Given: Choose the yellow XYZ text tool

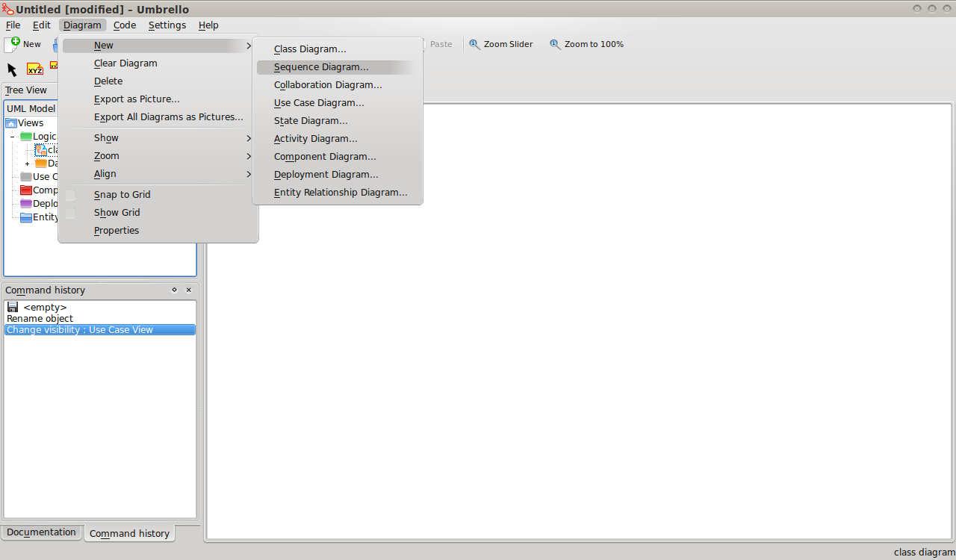Looking at the screenshot, I should click(x=35, y=69).
